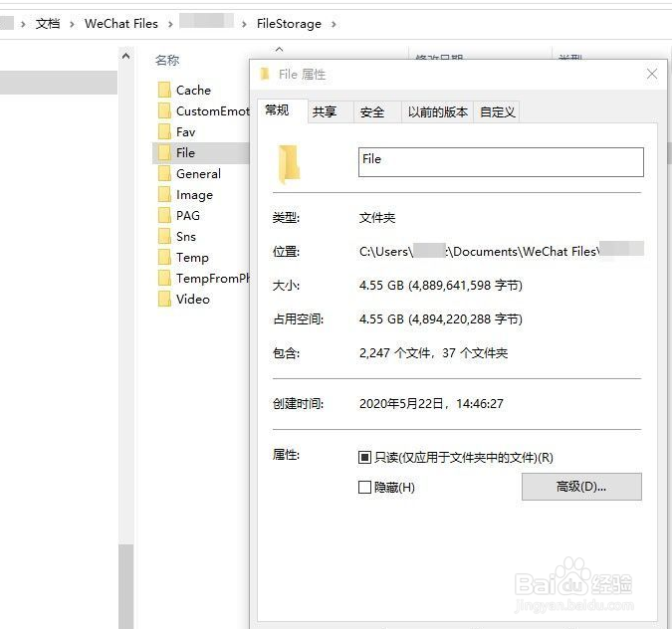This screenshot has height=629, width=672.
Task: Click the navigation pane scroll-up arrow
Action: [126, 56]
